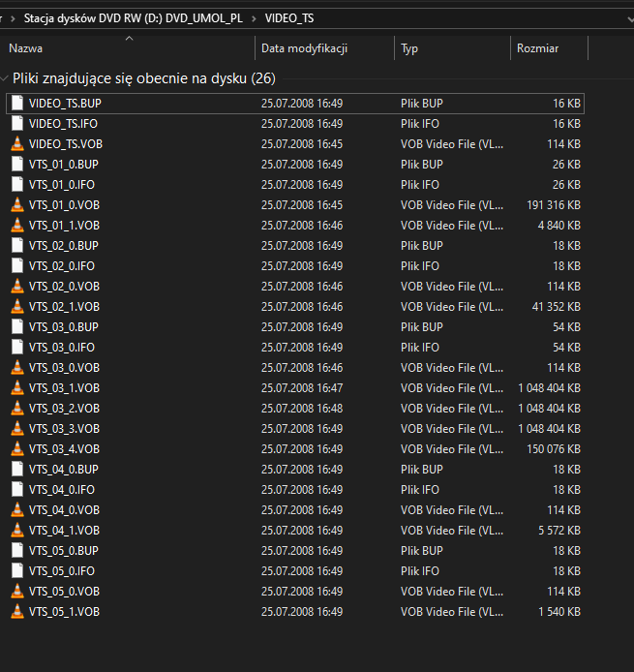Click the group header text showing 26 files
The image size is (634, 672).
144,78
